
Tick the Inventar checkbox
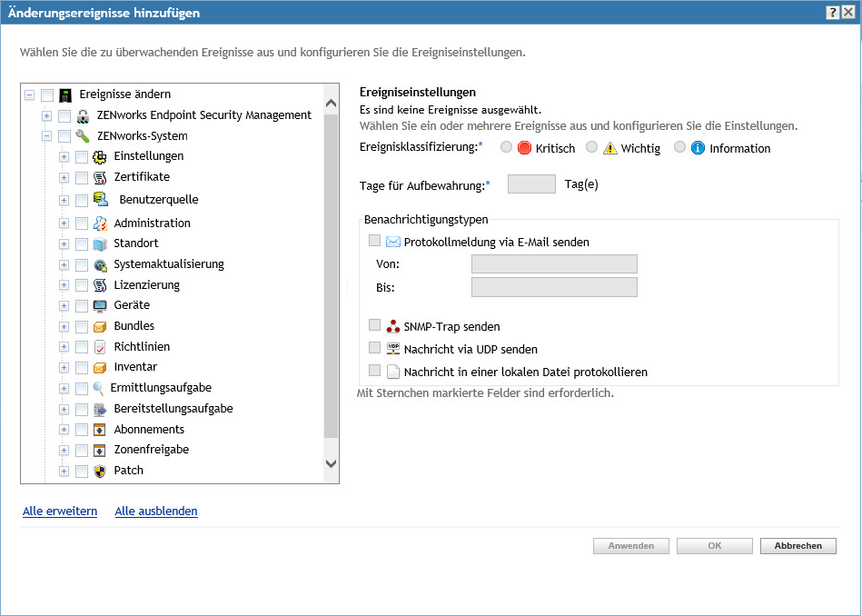pos(82,368)
